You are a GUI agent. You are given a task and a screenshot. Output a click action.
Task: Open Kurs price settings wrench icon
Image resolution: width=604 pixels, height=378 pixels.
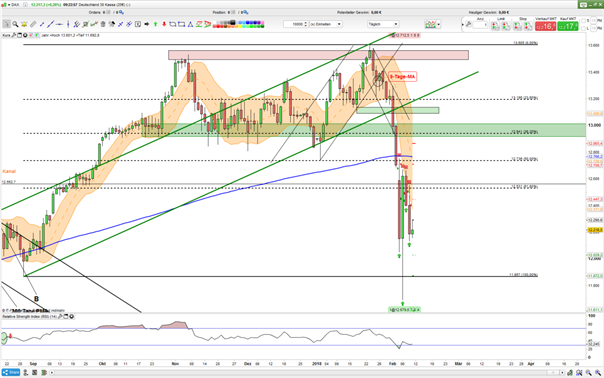pos(13,35)
